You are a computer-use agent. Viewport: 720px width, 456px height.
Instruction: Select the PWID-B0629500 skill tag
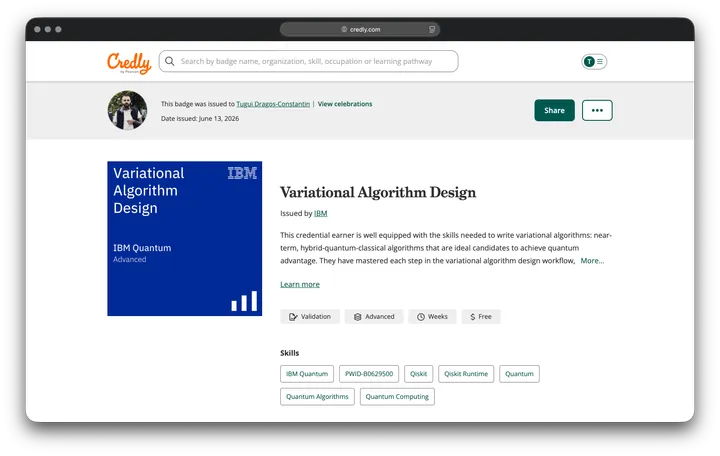[369, 374]
